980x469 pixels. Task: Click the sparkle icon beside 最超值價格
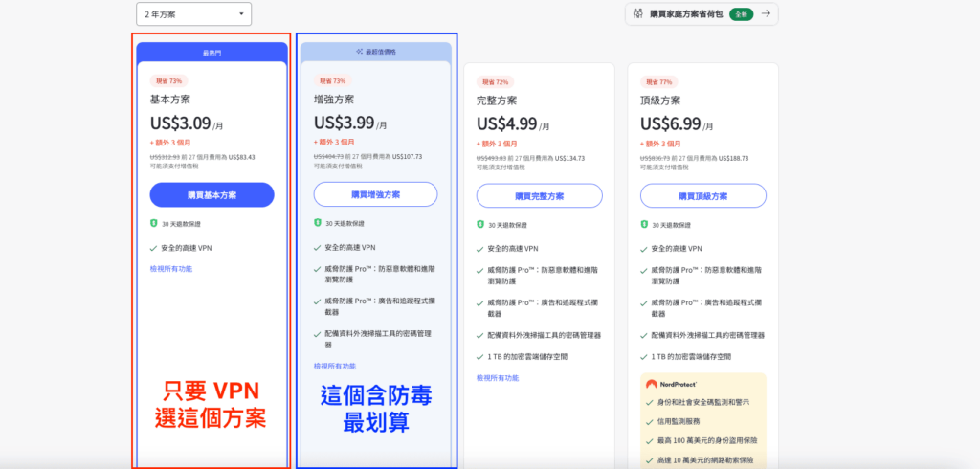tap(360, 52)
